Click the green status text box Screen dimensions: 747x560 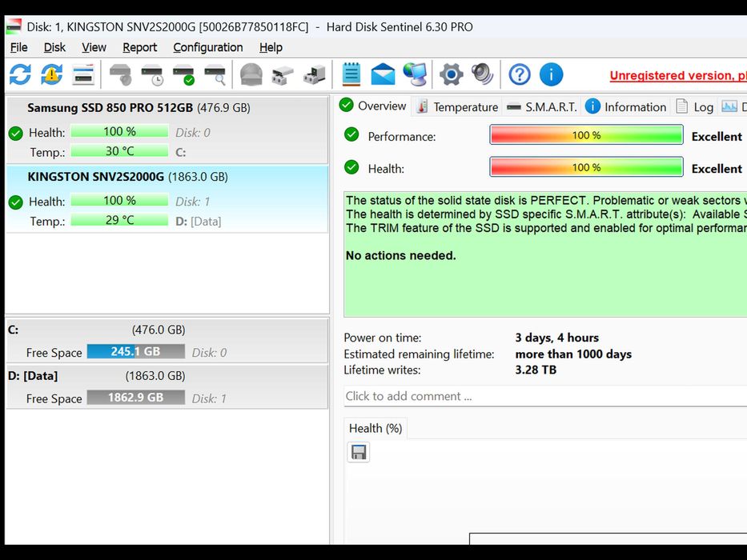click(545, 254)
